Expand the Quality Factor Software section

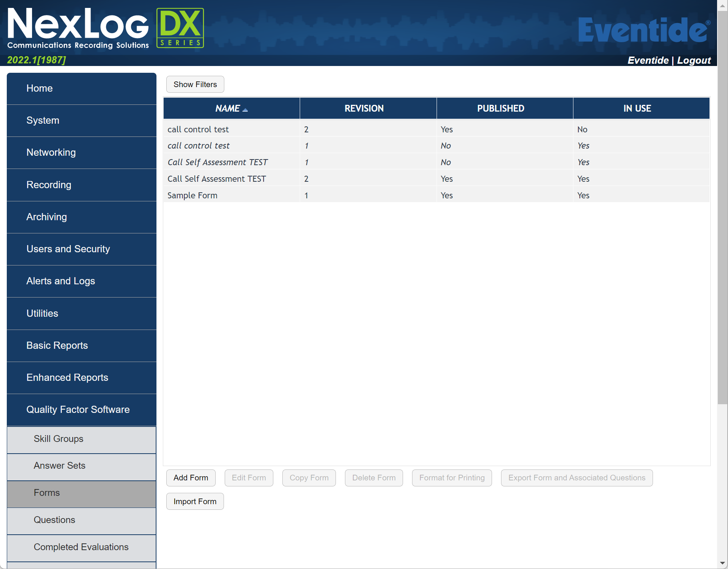tap(78, 409)
